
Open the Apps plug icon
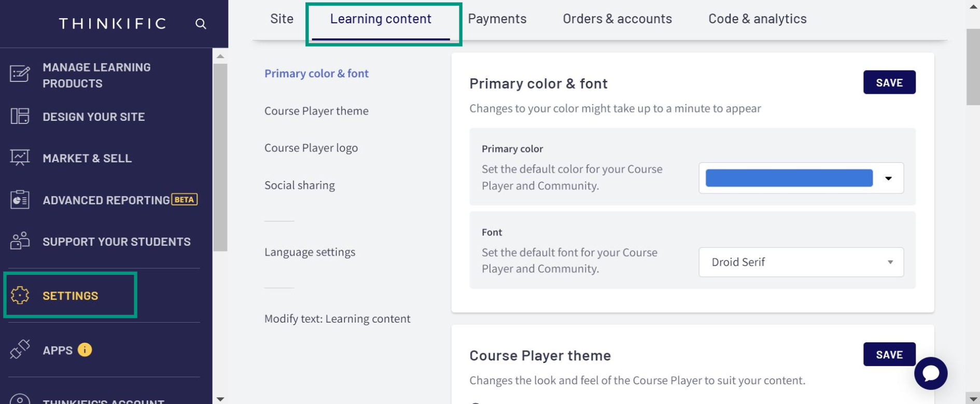coord(20,350)
